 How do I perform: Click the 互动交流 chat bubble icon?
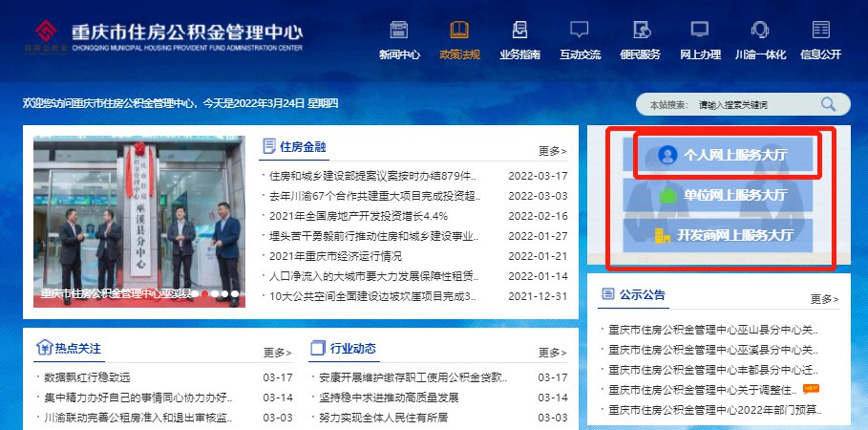580,31
